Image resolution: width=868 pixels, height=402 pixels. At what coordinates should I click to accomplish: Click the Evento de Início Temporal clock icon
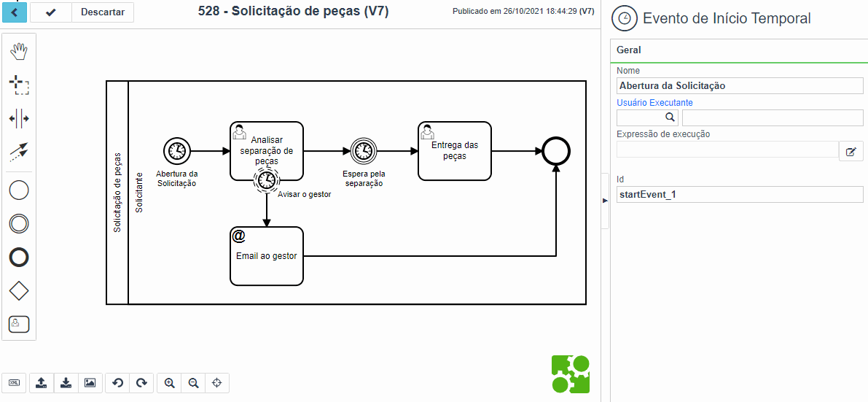pyautogui.click(x=625, y=18)
